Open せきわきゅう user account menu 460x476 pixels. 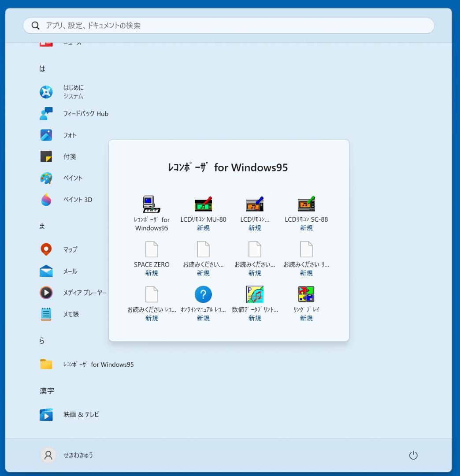pyautogui.click(x=67, y=455)
